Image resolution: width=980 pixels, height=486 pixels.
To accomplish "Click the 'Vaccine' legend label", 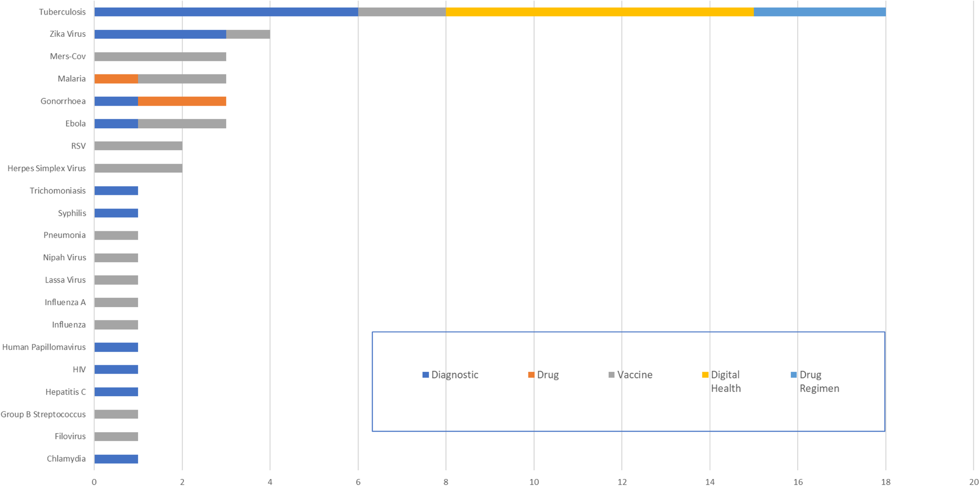I will point(635,375).
